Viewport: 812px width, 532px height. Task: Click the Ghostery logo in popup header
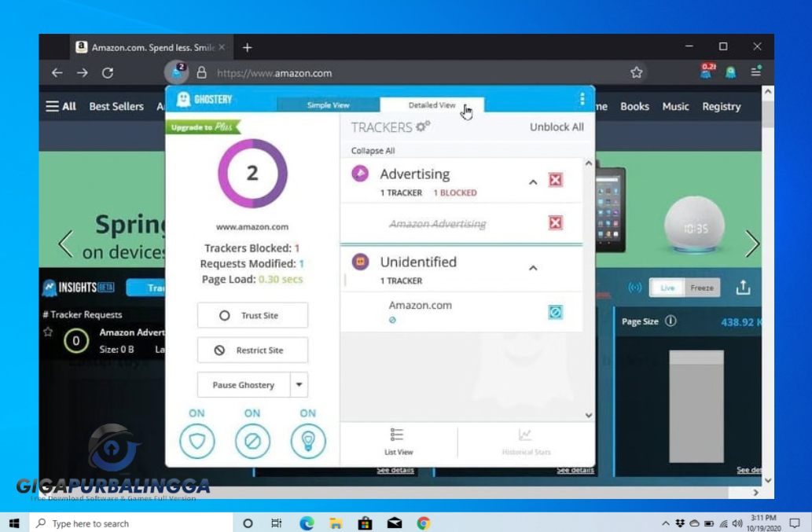pyautogui.click(x=204, y=99)
